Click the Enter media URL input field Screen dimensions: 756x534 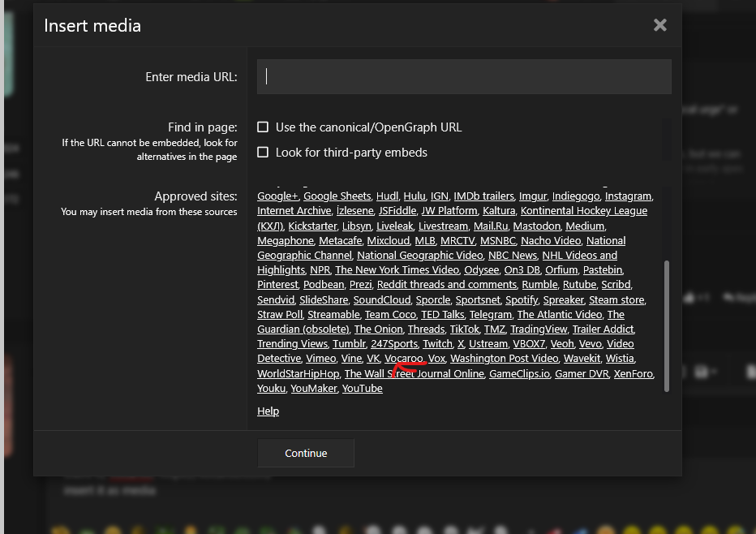pyautogui.click(x=464, y=77)
